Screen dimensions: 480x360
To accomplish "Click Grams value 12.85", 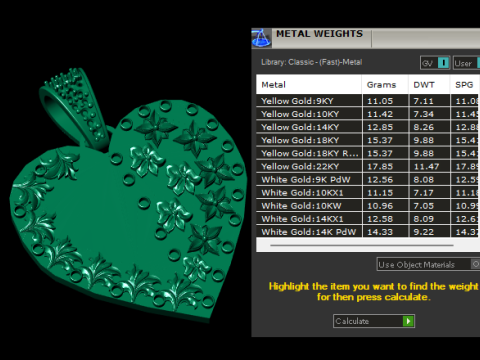I will point(380,127).
